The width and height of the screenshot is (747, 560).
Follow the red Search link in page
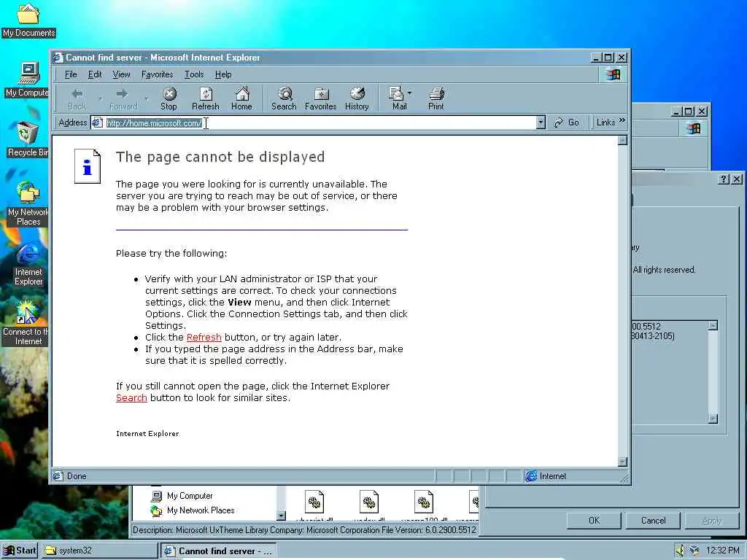click(x=131, y=397)
